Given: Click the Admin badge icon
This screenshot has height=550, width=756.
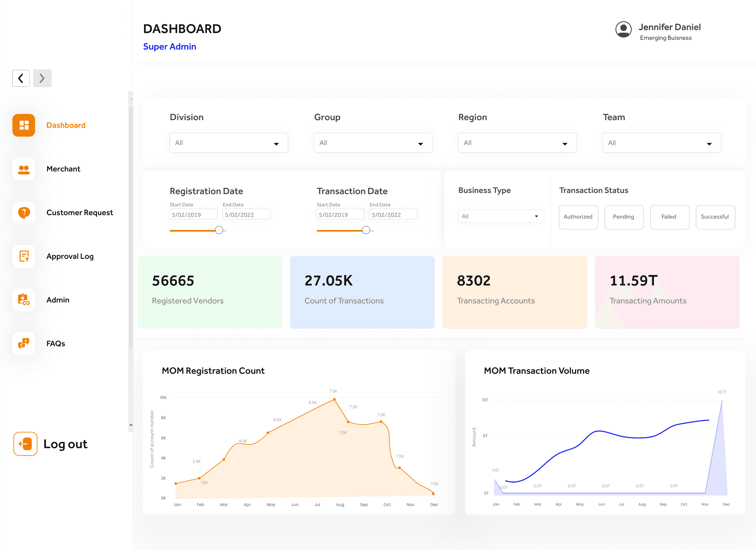Looking at the screenshot, I should point(24,300).
